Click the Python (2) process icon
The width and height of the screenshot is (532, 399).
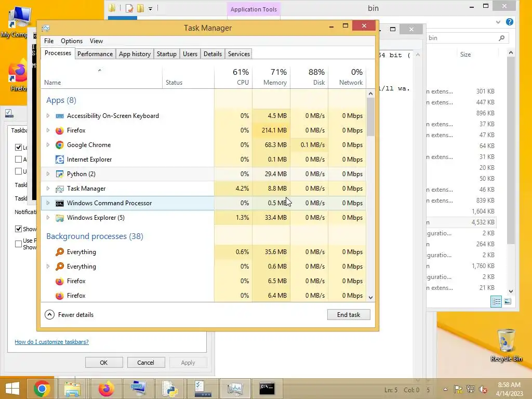coord(60,174)
